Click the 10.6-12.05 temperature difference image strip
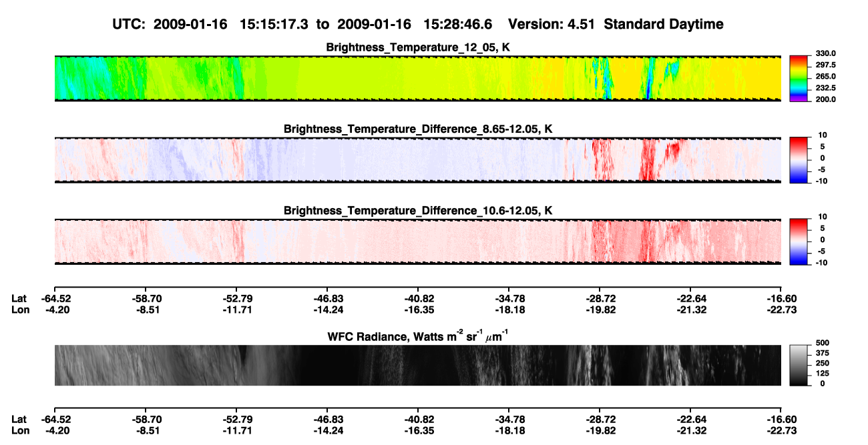The width and height of the screenshot is (868, 445). click(x=418, y=242)
